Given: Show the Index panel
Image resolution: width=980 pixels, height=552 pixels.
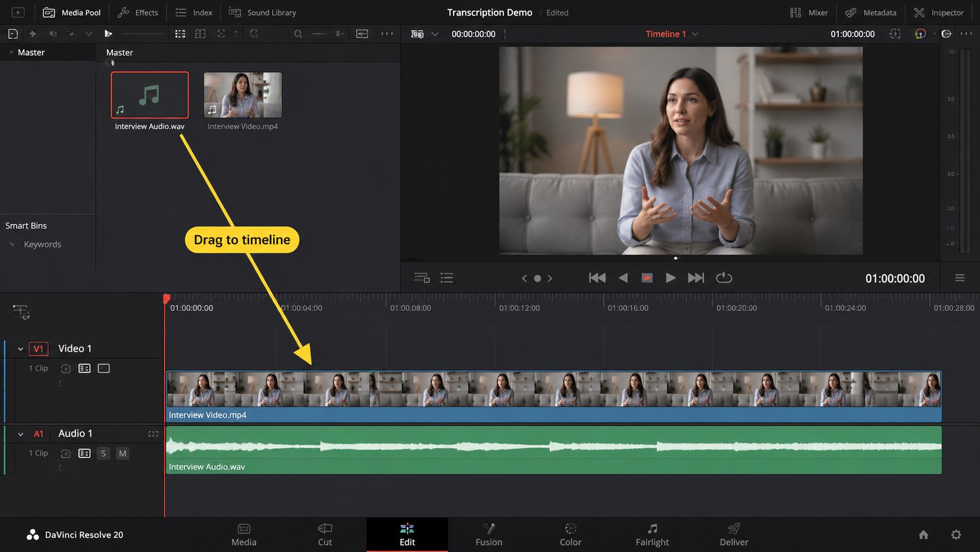Looking at the screenshot, I should click(x=193, y=12).
